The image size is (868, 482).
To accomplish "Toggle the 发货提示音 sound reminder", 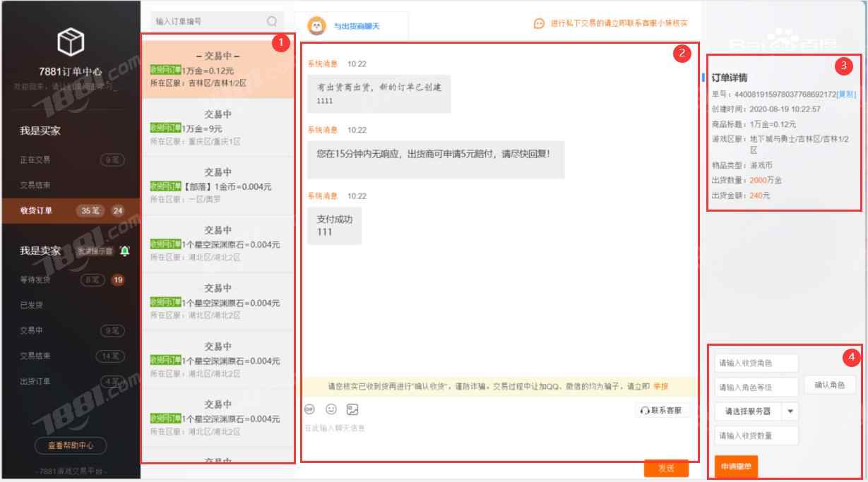I will pos(95,251).
